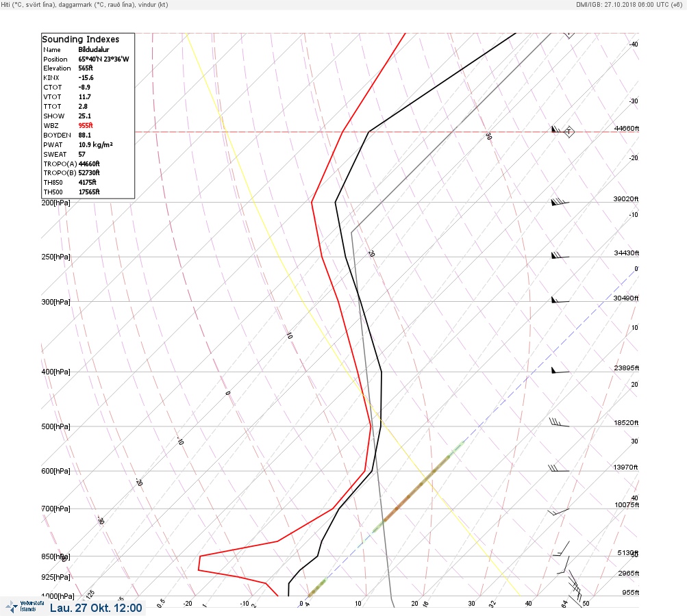Click the VTOT value 11.7
The height and width of the screenshot is (616, 687).
pyautogui.click(x=84, y=97)
